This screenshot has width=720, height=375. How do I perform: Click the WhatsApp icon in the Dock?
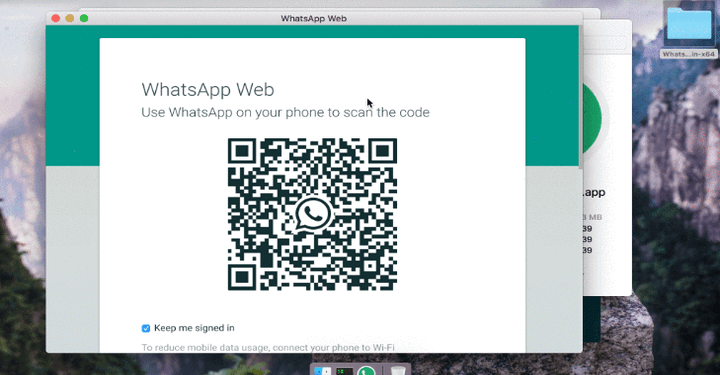366,370
